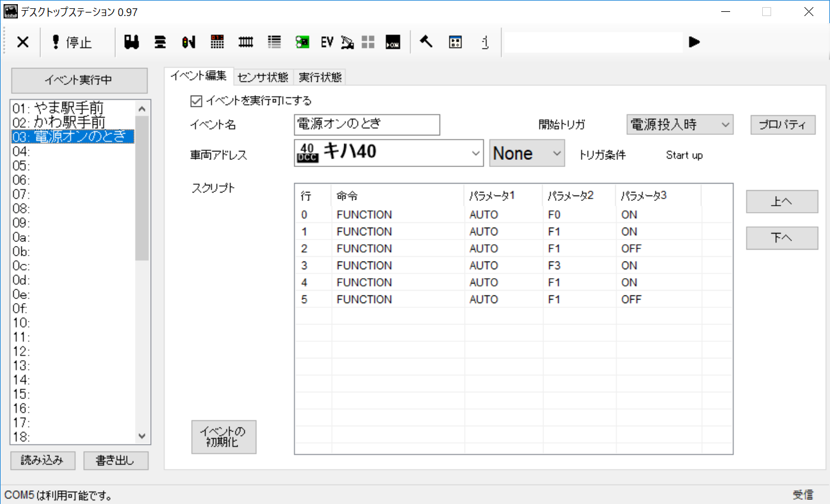
Task: Click the gray four-squares icon
Action: coord(368,42)
